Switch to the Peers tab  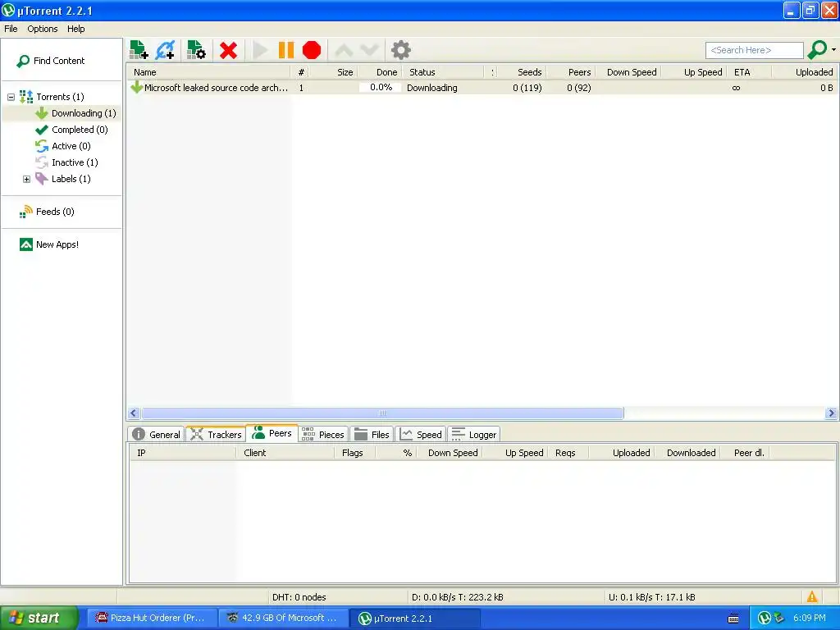272,433
